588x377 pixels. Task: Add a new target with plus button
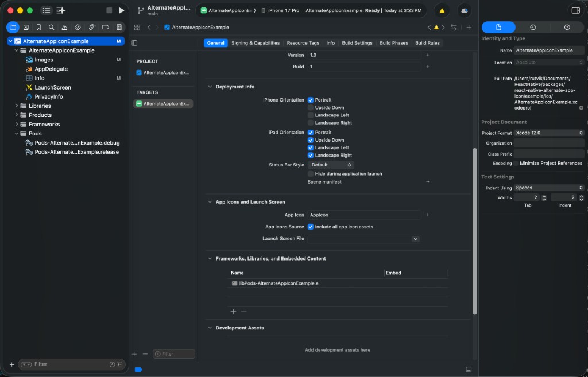(134, 354)
